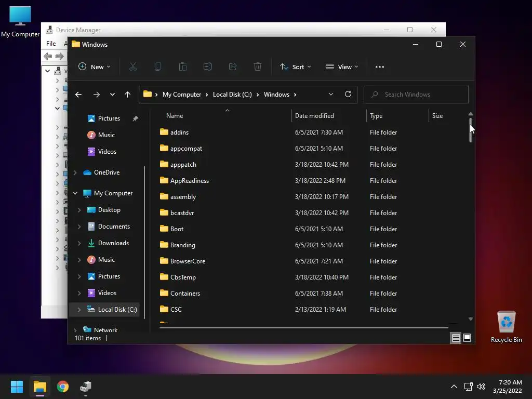Click the file list vertical scrollbar thumb
This screenshot has width=532, height=399.
471,130
